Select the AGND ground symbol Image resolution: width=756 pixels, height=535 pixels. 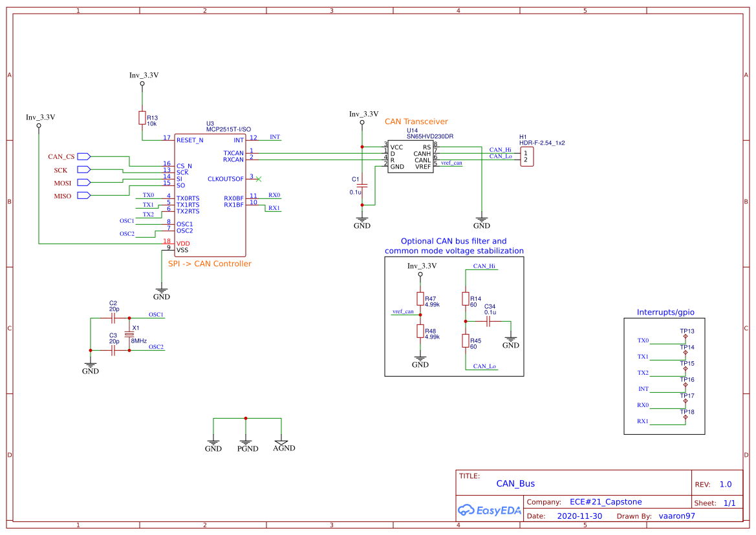point(281,443)
